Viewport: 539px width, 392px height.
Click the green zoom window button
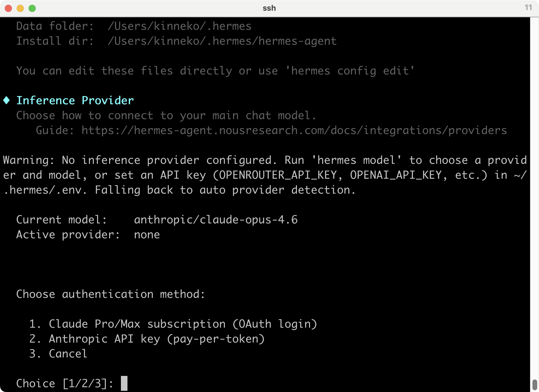tap(32, 8)
